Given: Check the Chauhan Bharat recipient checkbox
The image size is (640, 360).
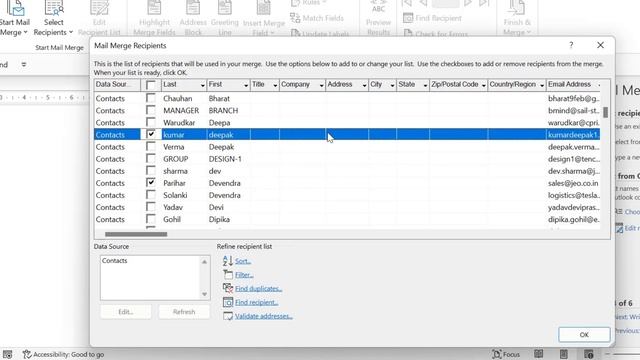Looking at the screenshot, I should pos(151,98).
